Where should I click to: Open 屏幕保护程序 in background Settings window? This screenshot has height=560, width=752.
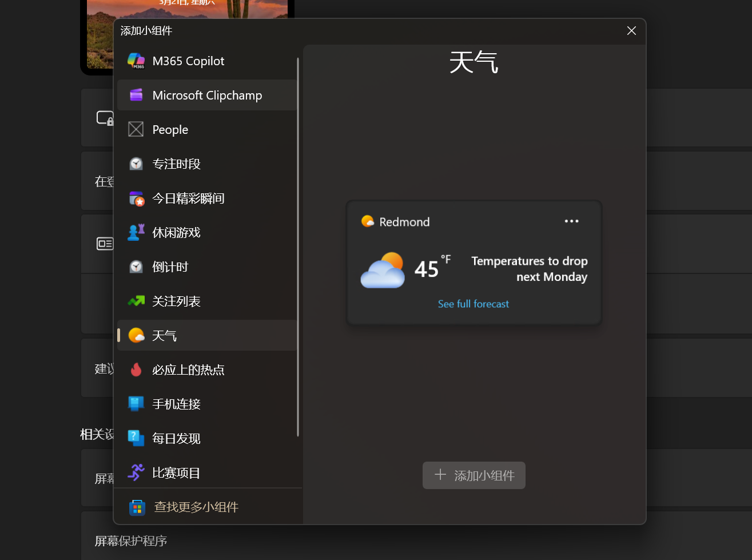click(x=131, y=541)
